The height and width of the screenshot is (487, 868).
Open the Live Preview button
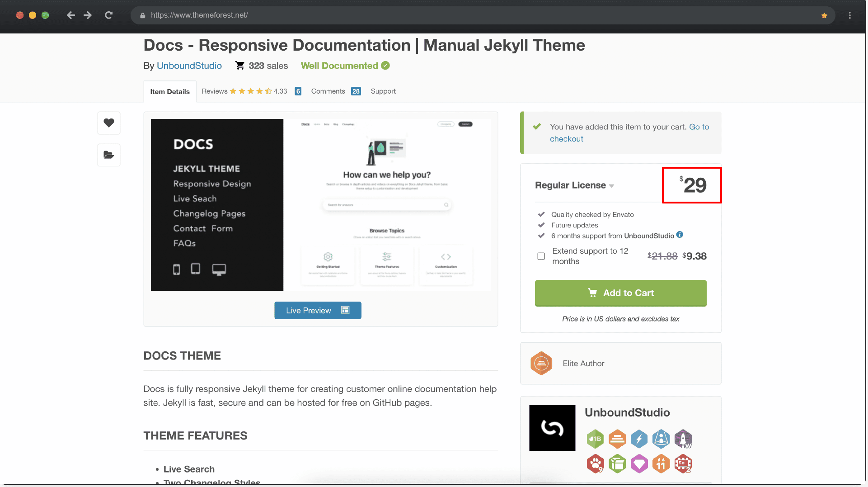[x=318, y=310]
